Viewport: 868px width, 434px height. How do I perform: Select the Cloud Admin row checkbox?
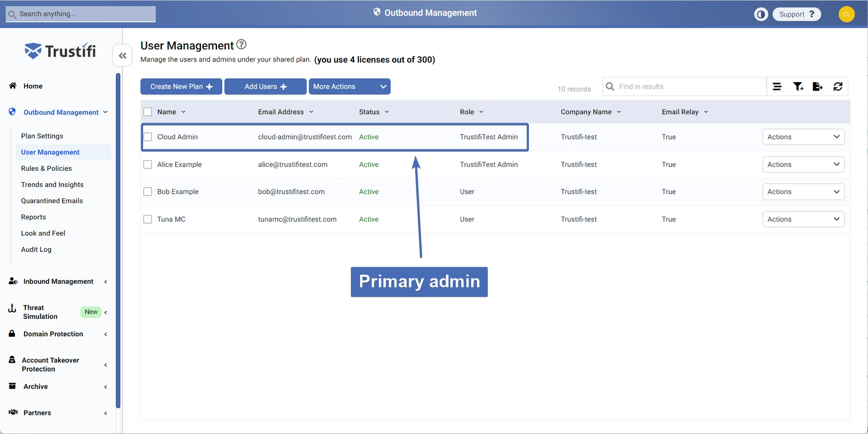click(x=148, y=137)
